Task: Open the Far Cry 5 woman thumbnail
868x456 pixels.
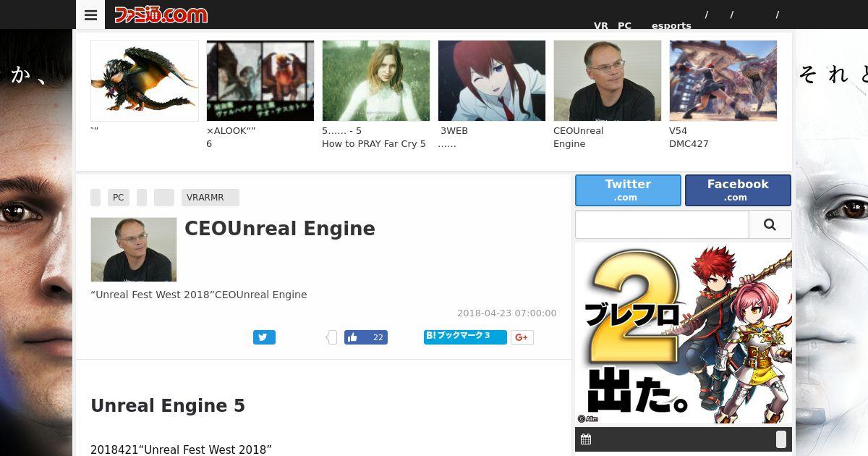Action: (x=376, y=80)
